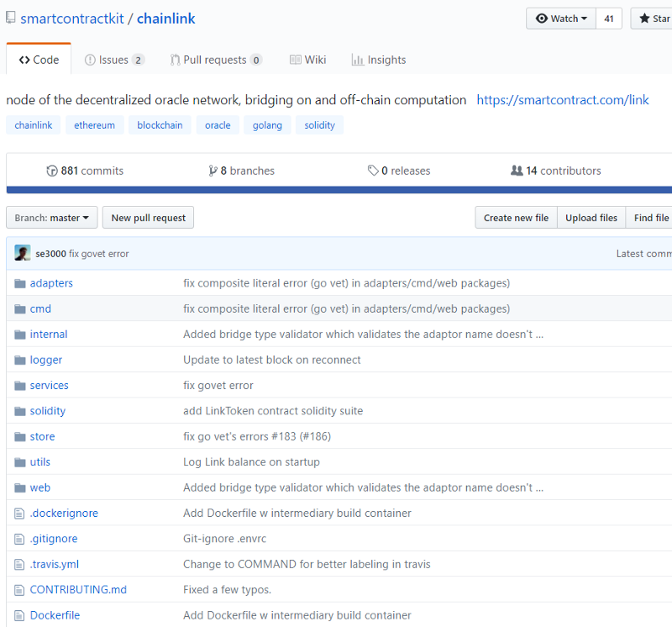Open the smartcontract.com/link website URL
Screen dimensions: 672x627
click(x=563, y=100)
